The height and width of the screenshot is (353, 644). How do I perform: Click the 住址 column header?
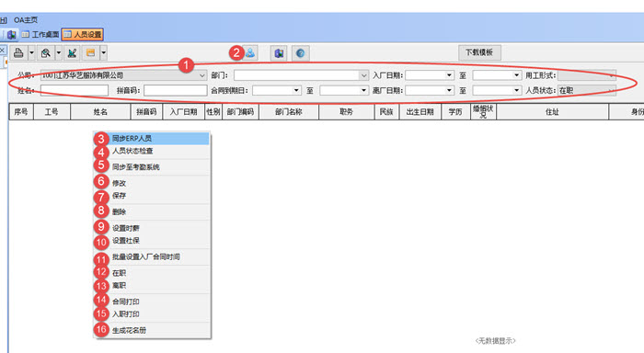(552, 111)
